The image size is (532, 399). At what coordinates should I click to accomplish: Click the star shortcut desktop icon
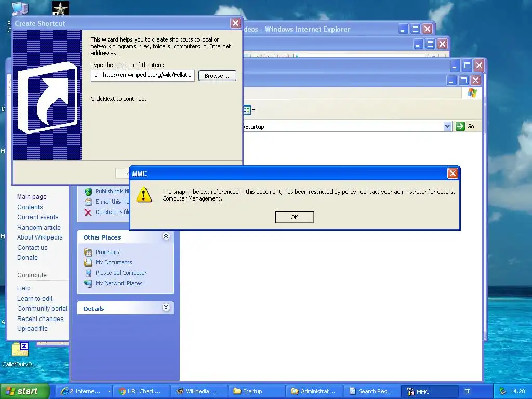point(61,8)
